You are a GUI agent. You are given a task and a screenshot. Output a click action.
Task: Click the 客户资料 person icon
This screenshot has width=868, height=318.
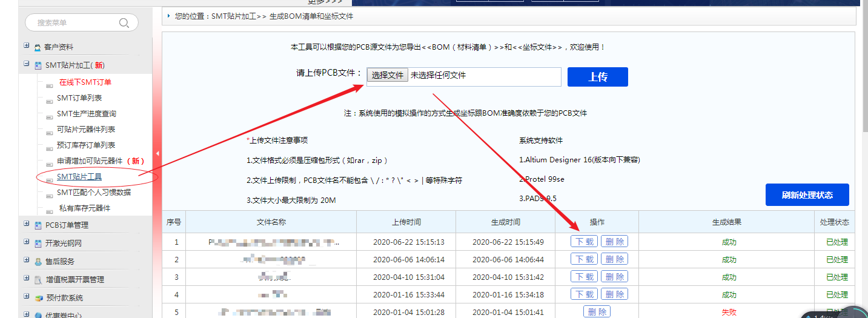38,47
